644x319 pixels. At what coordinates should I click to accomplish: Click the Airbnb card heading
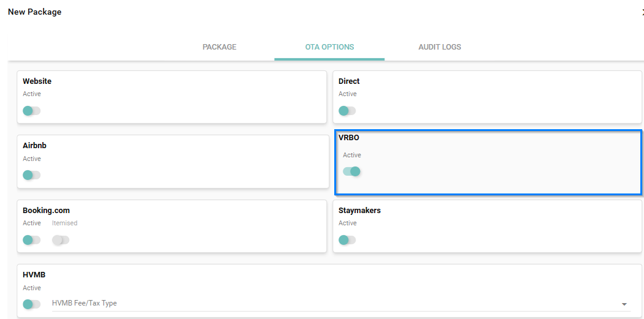coord(35,146)
